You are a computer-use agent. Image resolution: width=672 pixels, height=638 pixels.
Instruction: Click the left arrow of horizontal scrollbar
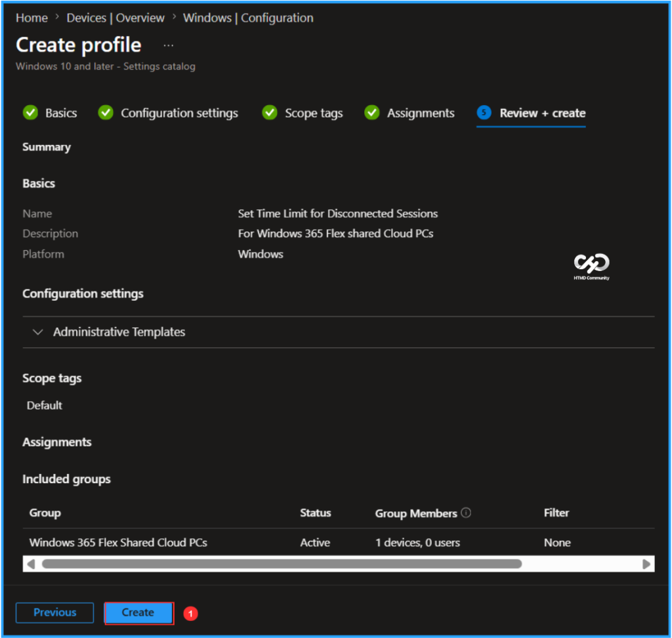pos(30,564)
